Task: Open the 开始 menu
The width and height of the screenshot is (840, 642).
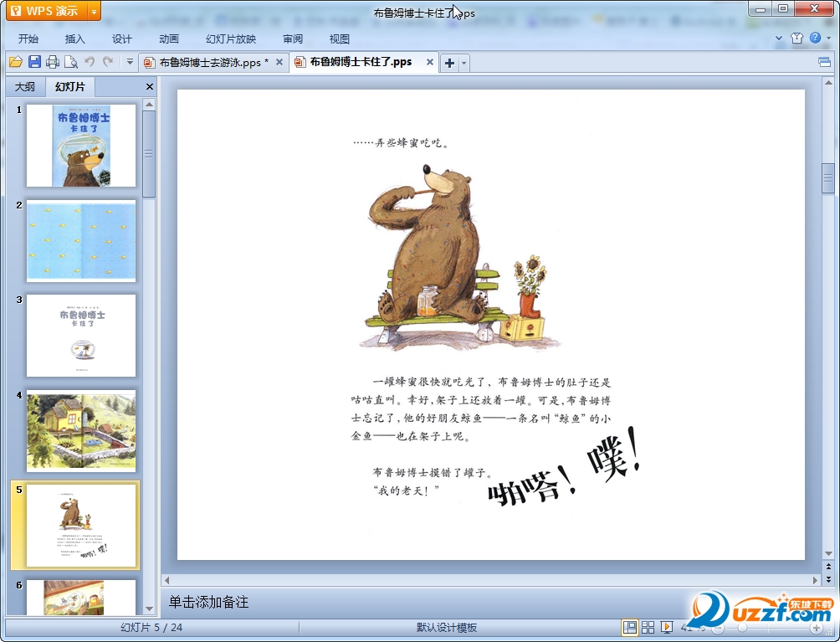Action: [x=28, y=39]
